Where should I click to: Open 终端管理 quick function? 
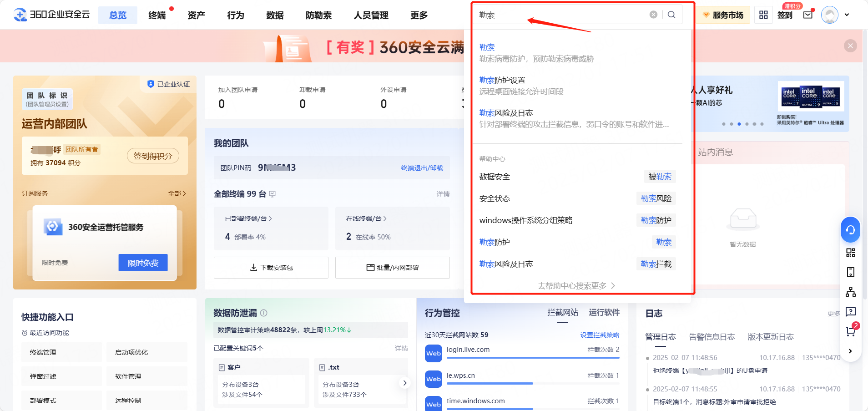pyautogui.click(x=61, y=352)
